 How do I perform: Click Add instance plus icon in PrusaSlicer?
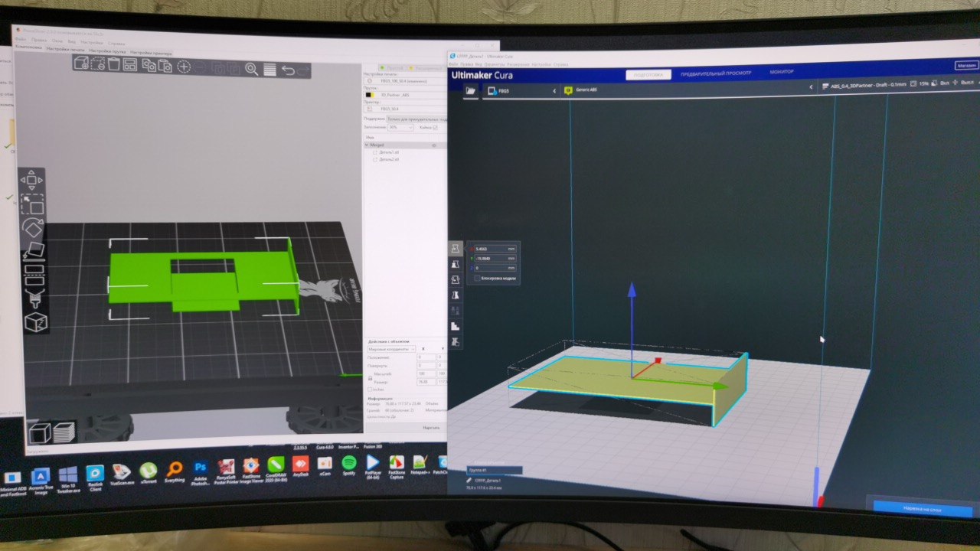184,67
